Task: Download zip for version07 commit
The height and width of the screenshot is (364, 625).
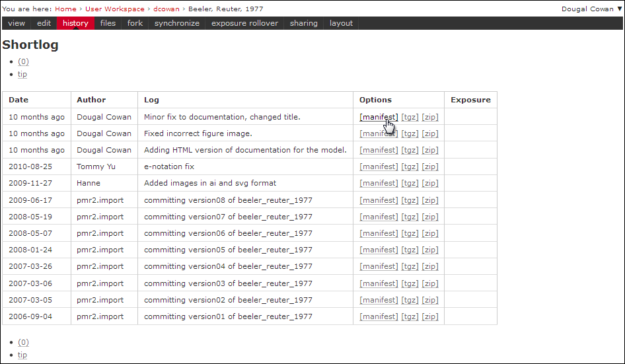Action: (x=430, y=217)
